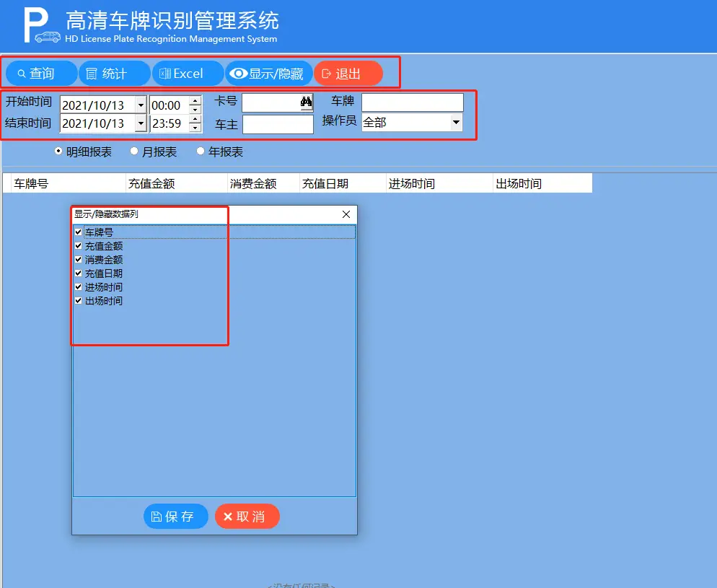Click the up arrow on the 23:59 time spinner
This screenshot has height=588, width=717.
coord(193,119)
